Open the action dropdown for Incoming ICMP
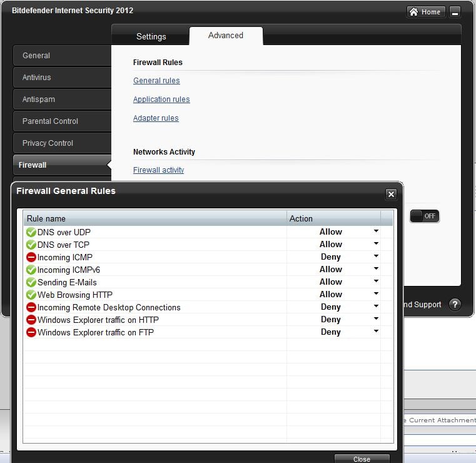This screenshot has width=476, height=463. pyautogui.click(x=376, y=257)
